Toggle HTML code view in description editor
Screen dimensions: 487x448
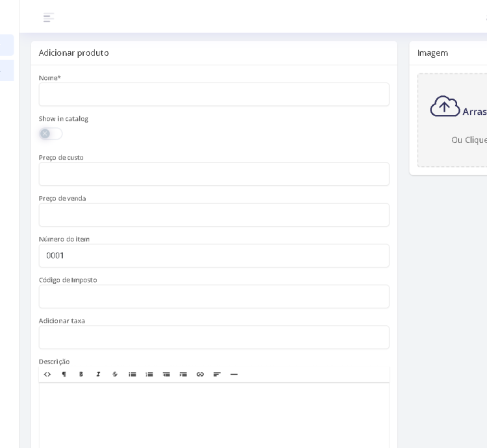47,375
